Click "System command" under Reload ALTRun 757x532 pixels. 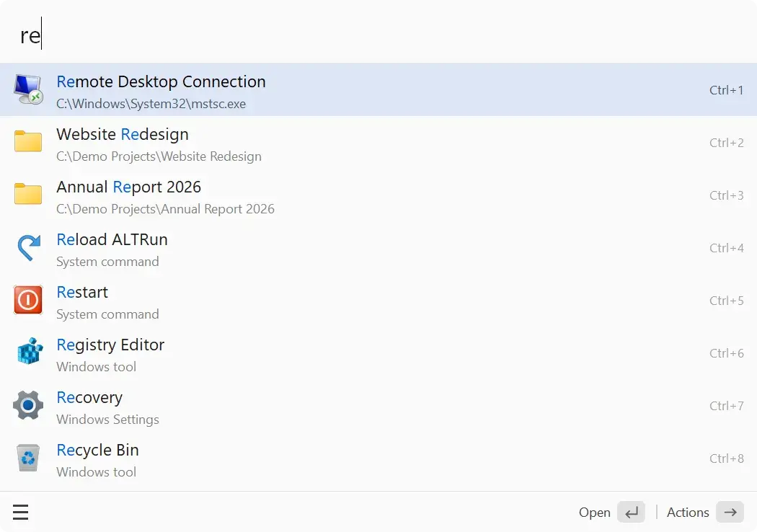coord(107,262)
